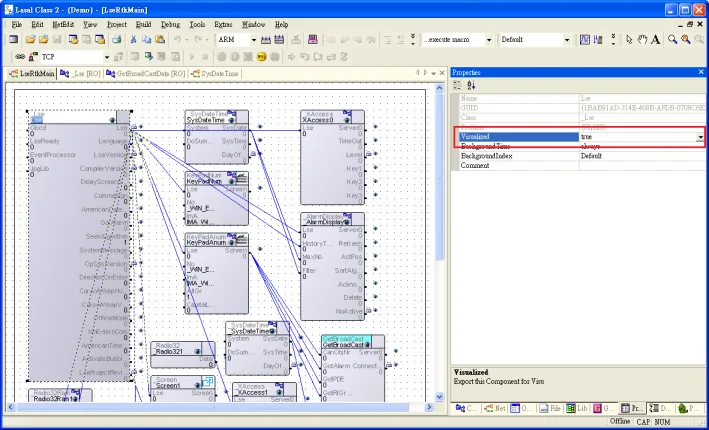The image size is (709, 430).
Task: Click the BackgroundIndex property row
Action: click(582, 156)
